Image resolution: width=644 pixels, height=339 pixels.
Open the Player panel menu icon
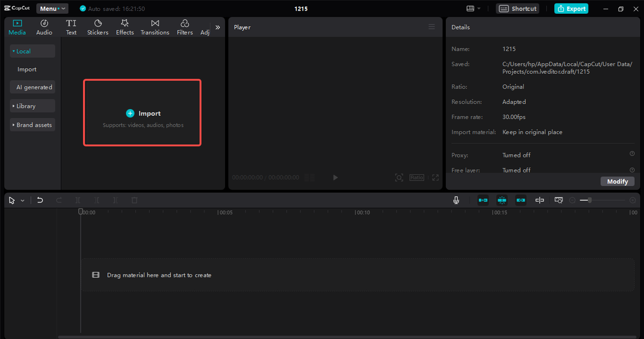tap(432, 27)
